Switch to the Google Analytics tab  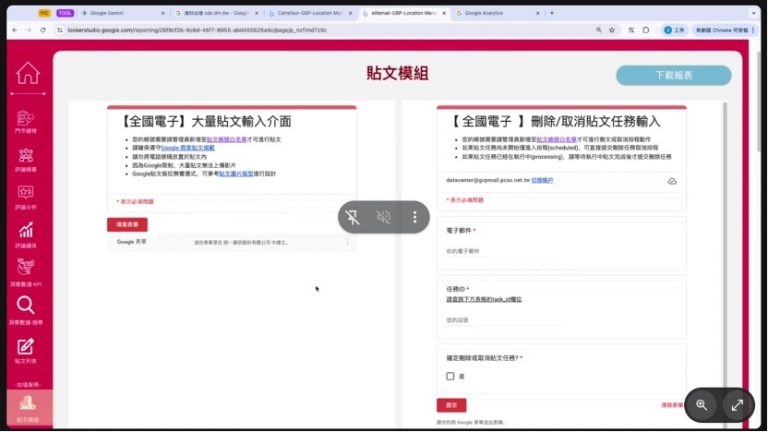(490, 13)
